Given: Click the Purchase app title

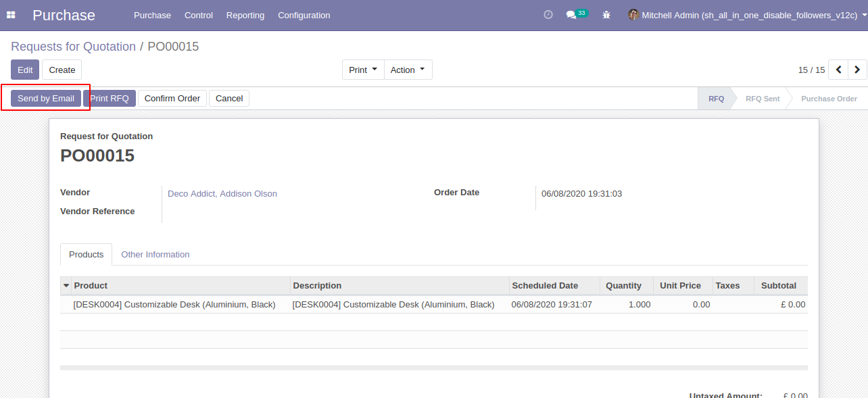Looking at the screenshot, I should pos(64,15).
